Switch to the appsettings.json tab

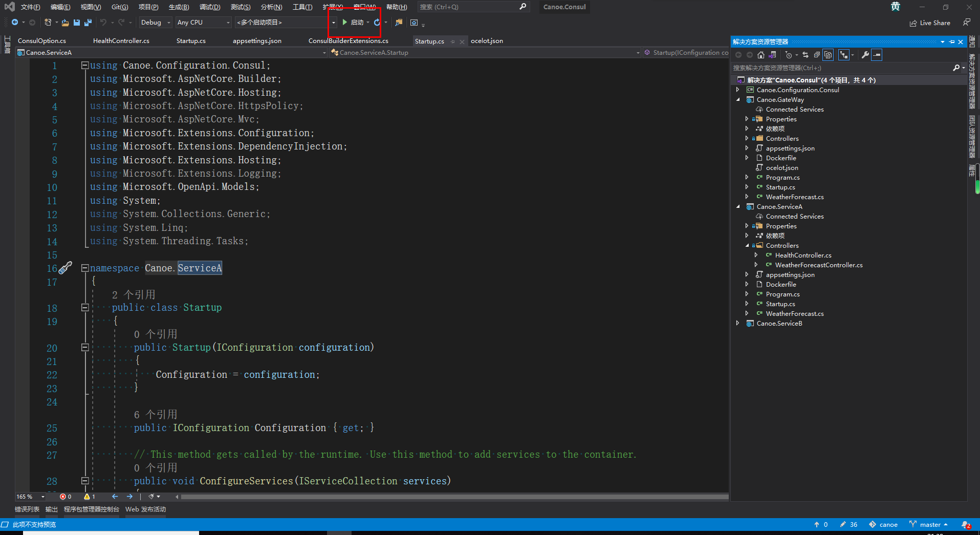pos(257,41)
